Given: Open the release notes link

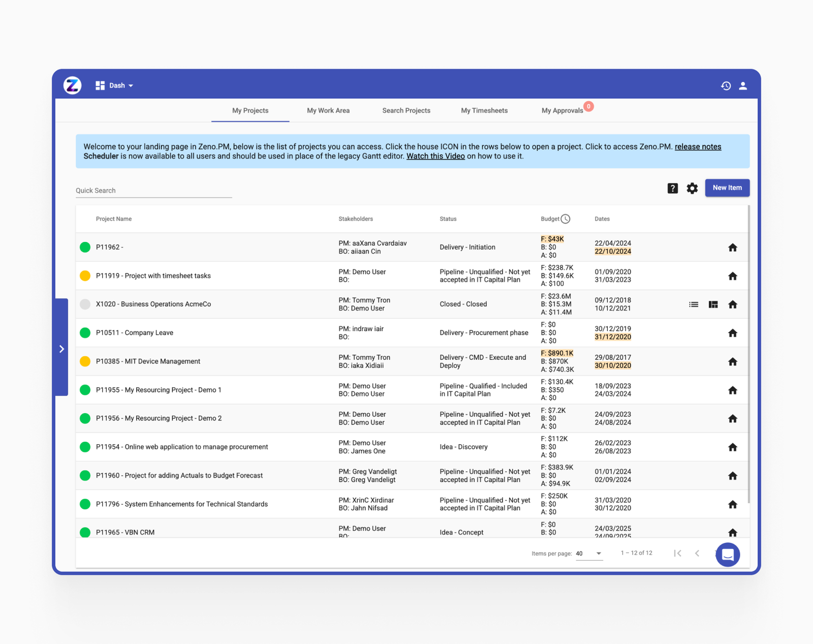Looking at the screenshot, I should point(698,146).
